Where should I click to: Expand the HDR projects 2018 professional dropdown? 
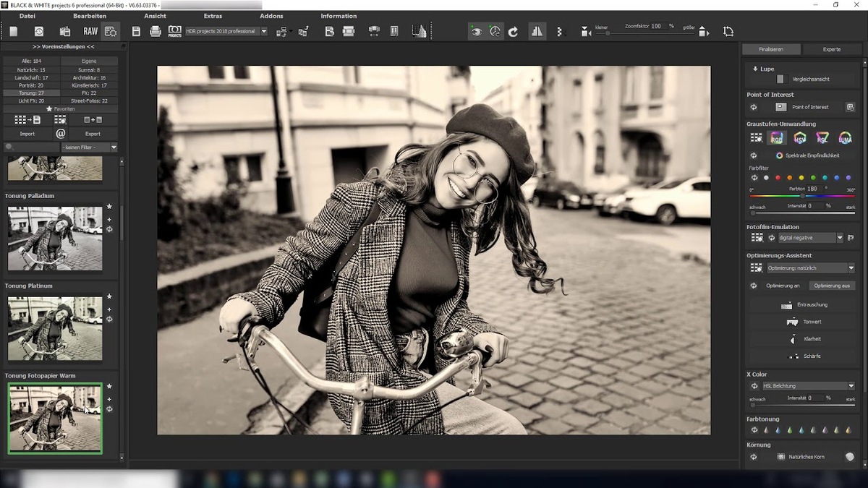(263, 31)
